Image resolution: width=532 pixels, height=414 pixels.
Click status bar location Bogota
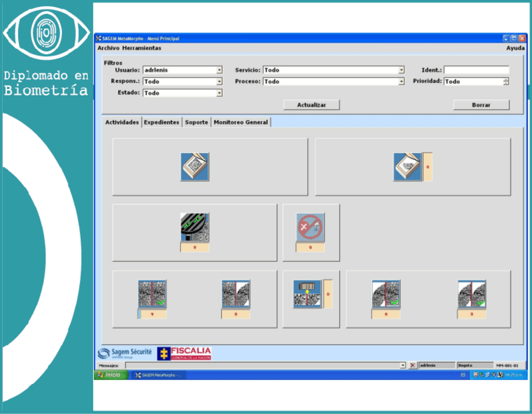pos(475,366)
